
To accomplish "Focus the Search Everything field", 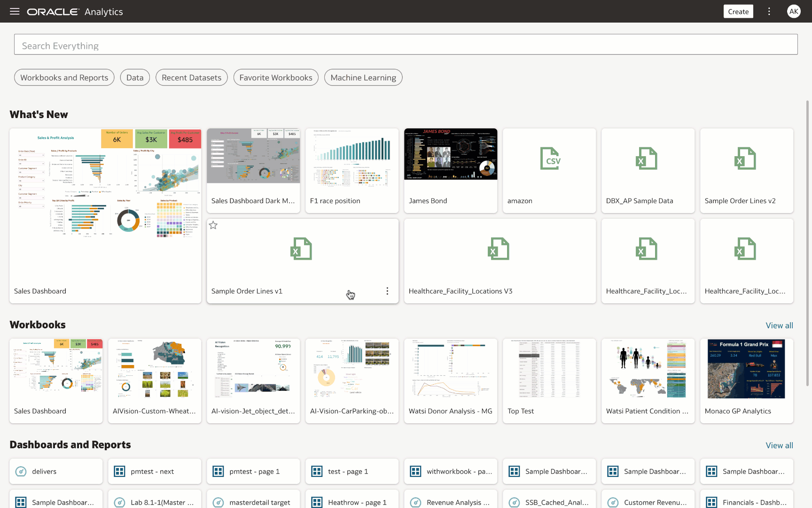I will [x=406, y=44].
